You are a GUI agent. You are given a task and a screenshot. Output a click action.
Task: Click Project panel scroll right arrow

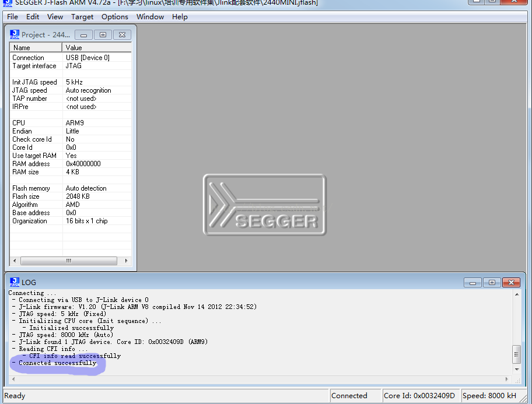pos(126,261)
